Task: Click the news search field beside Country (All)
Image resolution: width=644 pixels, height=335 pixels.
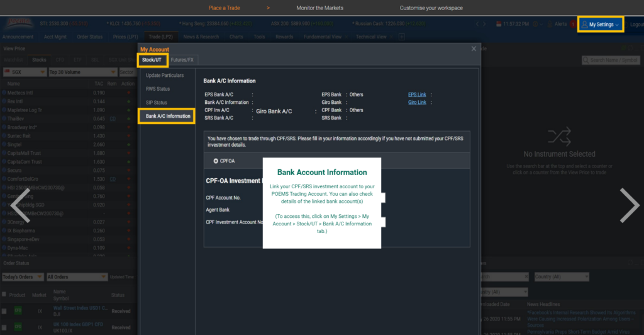Action: pyautogui.click(x=505, y=276)
